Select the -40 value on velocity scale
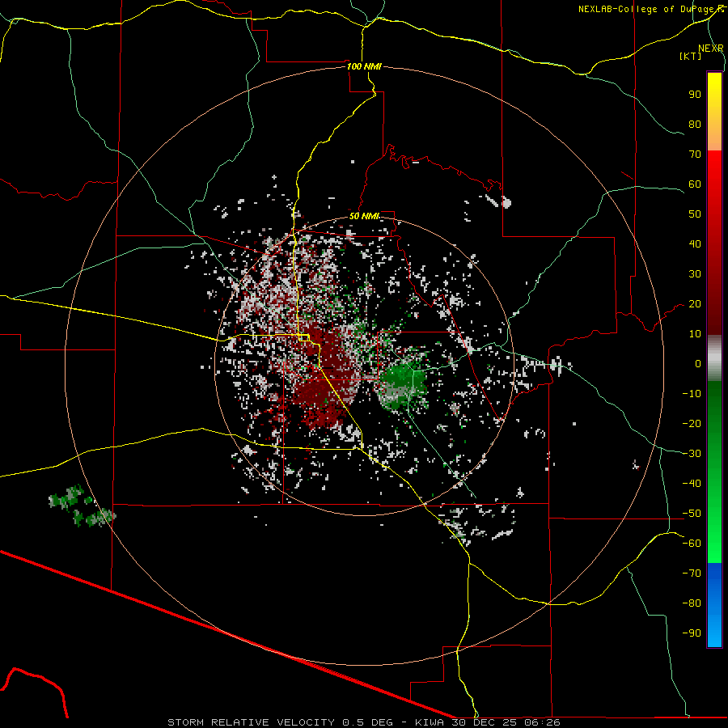Image resolution: width=728 pixels, height=728 pixels. 692,484
